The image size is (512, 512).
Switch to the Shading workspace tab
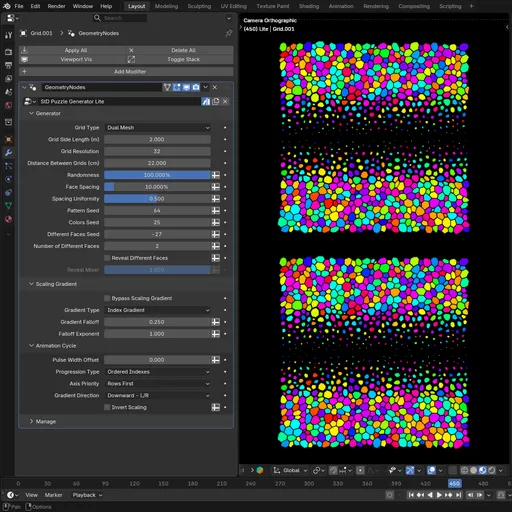pyautogui.click(x=309, y=6)
